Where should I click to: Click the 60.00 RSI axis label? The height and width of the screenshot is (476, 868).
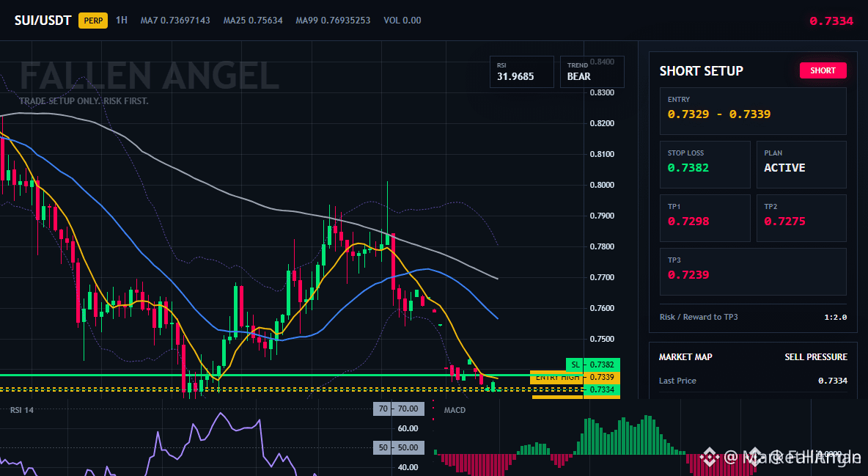(408, 428)
